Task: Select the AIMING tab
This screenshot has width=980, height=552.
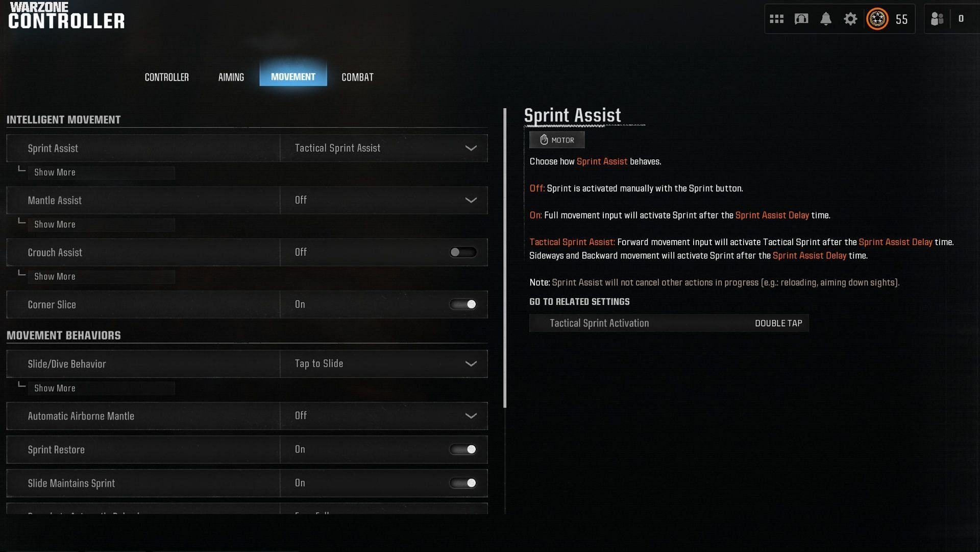Action: point(231,76)
